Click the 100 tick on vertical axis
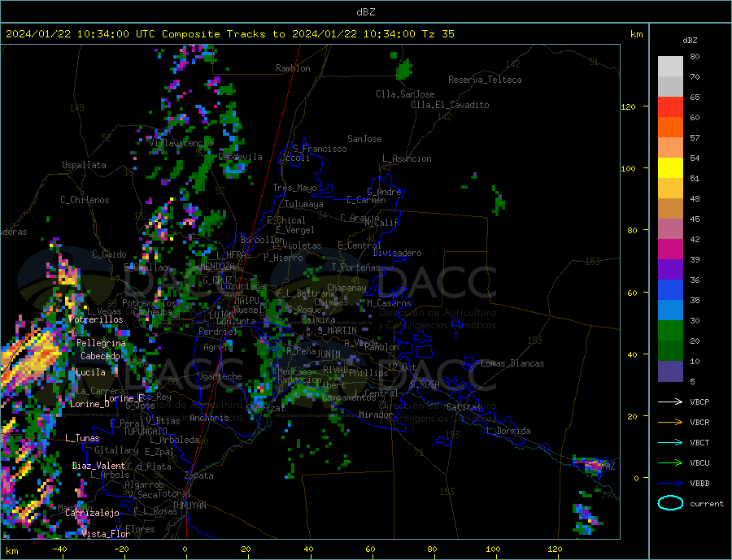Screen dimensions: 732x560 [x=628, y=168]
